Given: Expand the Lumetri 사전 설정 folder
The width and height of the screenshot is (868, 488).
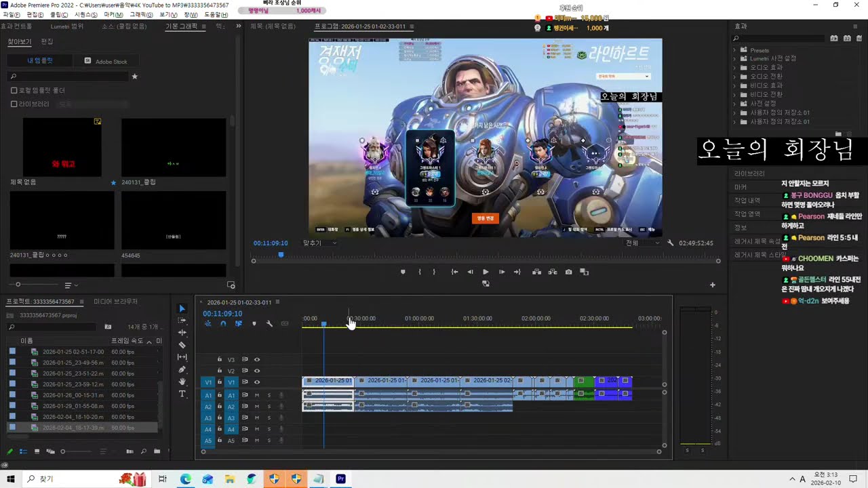Looking at the screenshot, I should [x=734, y=59].
